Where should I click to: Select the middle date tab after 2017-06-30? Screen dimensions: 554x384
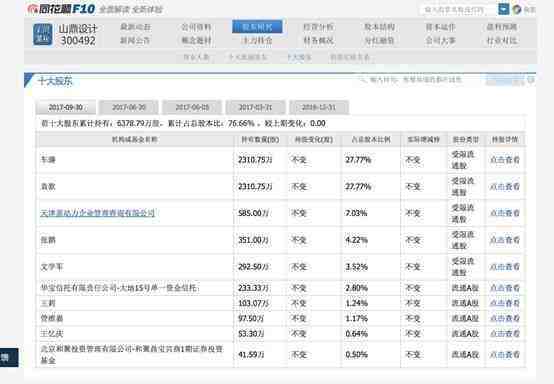[192, 107]
